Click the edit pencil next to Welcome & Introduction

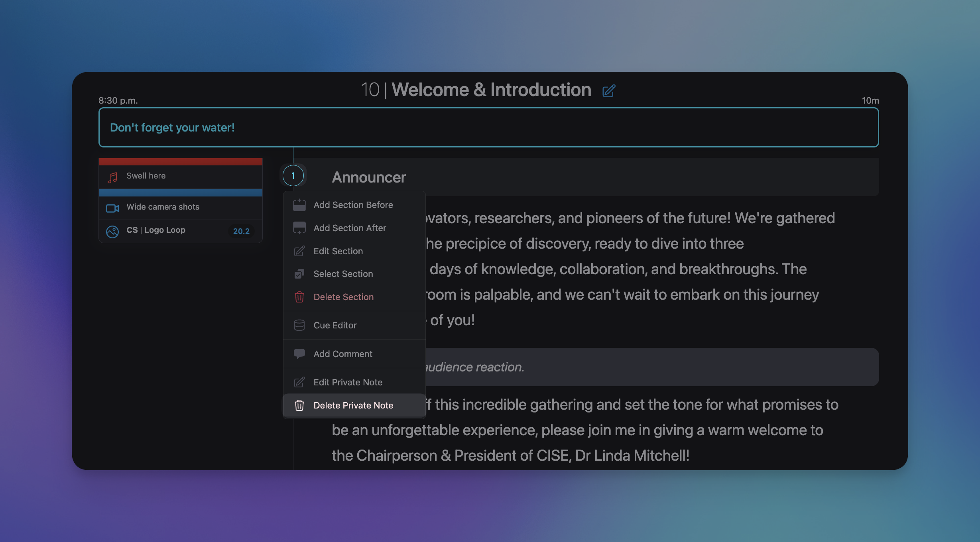pyautogui.click(x=608, y=91)
